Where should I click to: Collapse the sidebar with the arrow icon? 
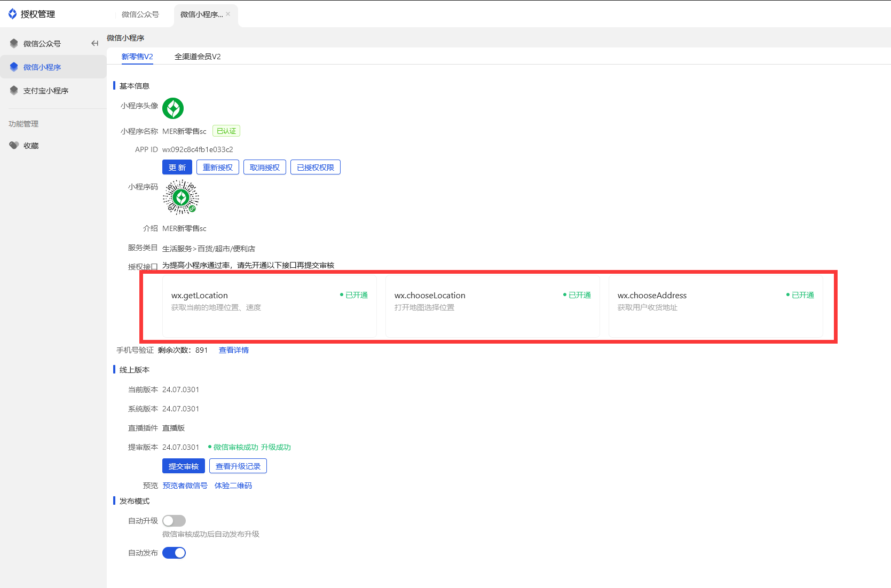click(94, 43)
